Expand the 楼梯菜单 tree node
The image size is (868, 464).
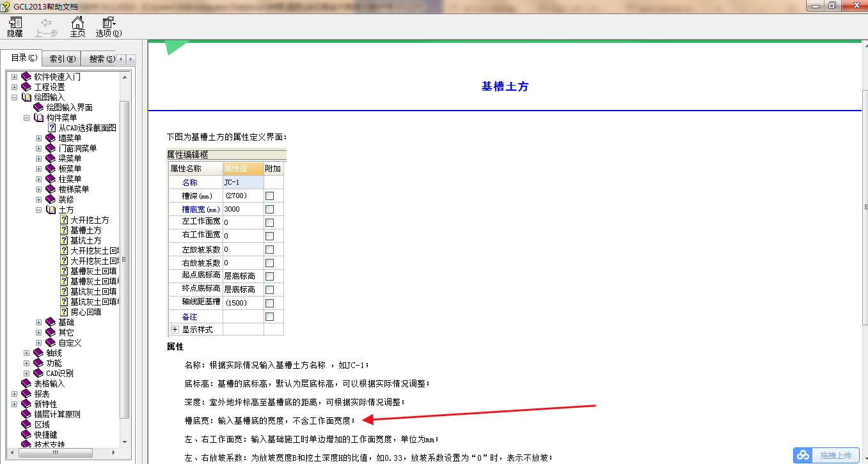(38, 189)
